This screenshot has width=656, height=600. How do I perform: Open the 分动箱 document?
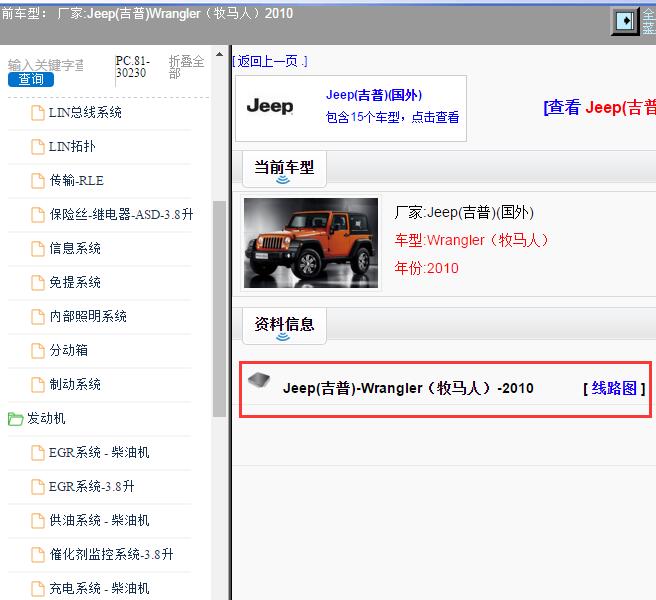coord(69,350)
